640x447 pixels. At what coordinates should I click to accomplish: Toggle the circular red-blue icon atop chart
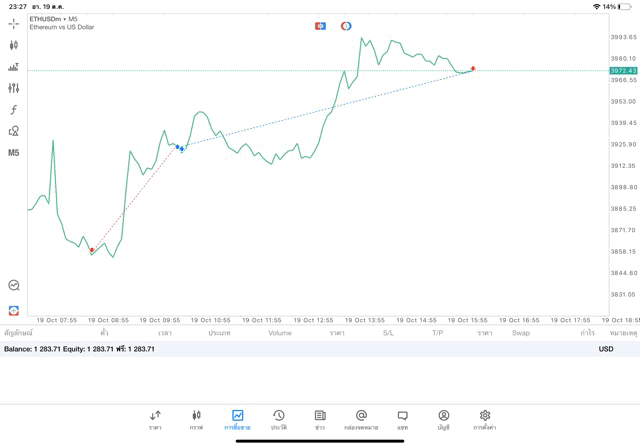(x=346, y=26)
